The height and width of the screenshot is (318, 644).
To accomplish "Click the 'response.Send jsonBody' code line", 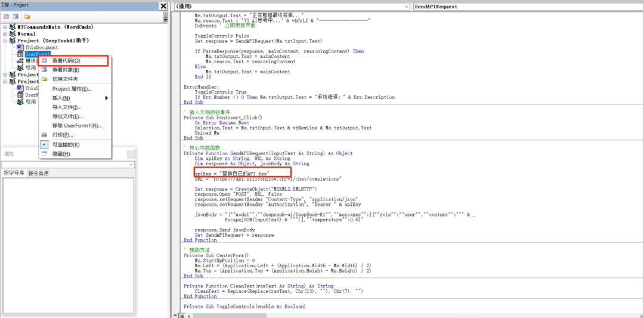I will click(225, 230).
